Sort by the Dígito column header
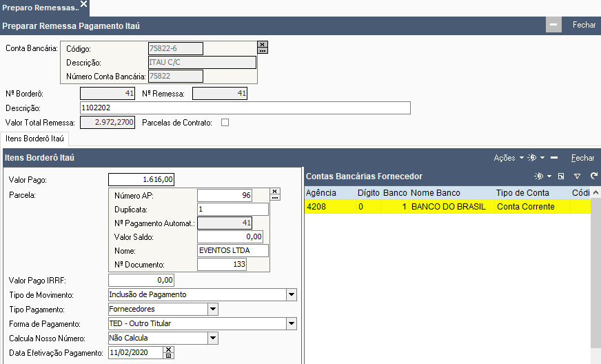The height and width of the screenshot is (364, 601). 369,192
